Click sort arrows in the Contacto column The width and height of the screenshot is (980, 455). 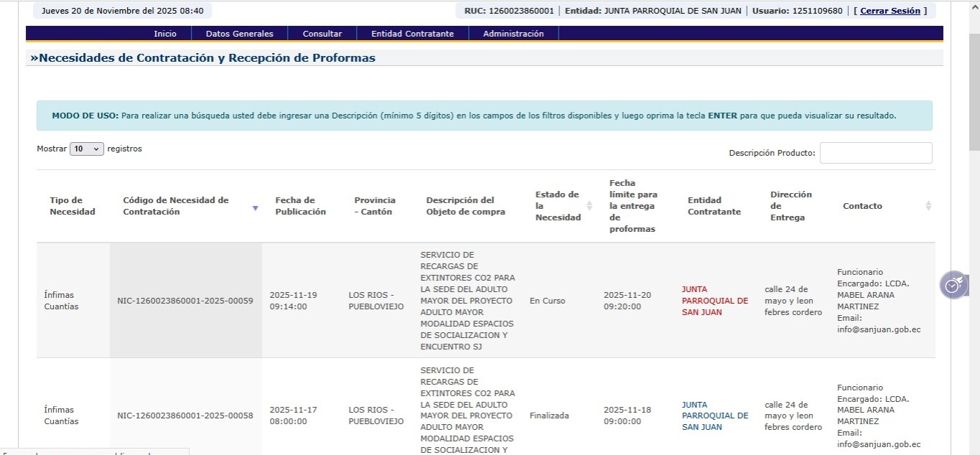coord(928,206)
